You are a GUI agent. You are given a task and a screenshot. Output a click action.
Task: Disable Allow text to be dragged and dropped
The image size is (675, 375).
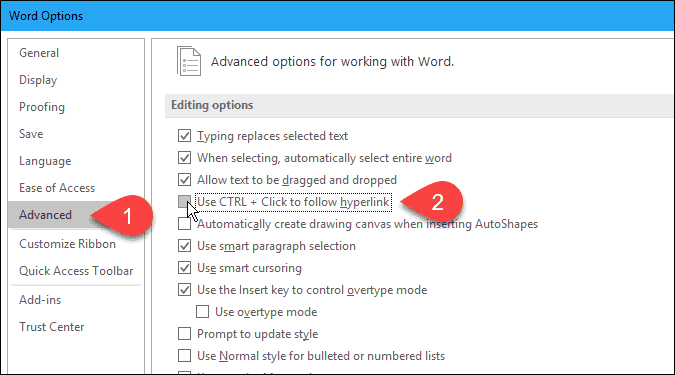click(184, 180)
